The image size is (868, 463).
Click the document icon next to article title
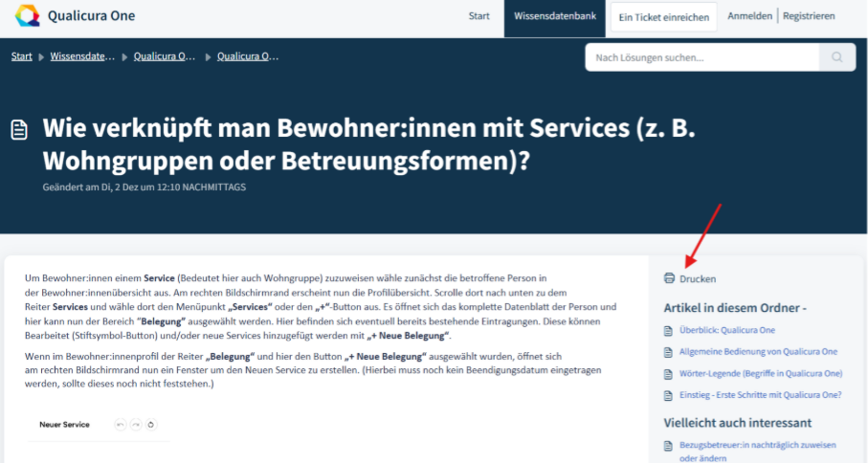[x=19, y=130]
